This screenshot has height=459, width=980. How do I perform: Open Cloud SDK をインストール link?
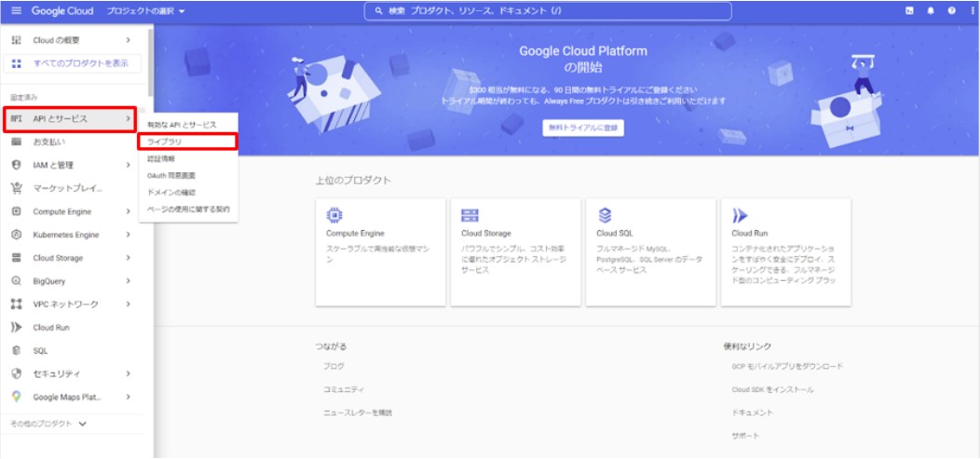pos(772,389)
